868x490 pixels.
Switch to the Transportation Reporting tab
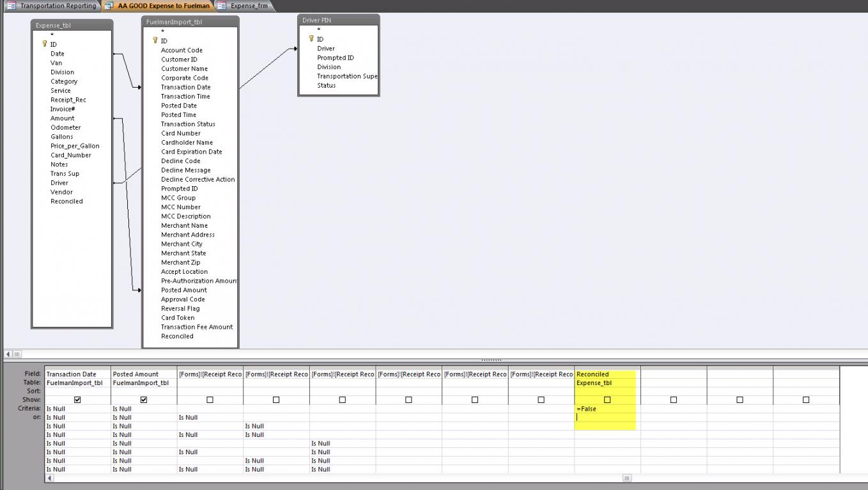pos(52,6)
